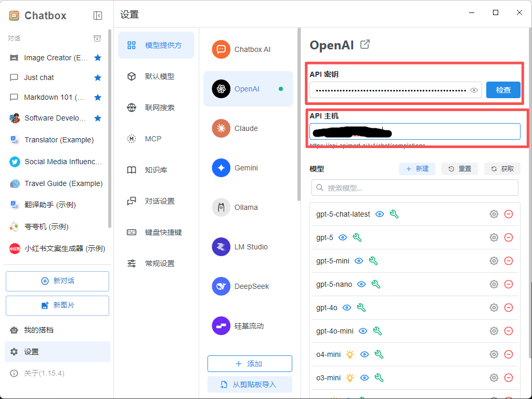Check the API key with 检查
The image size is (532, 399).
[503, 90]
